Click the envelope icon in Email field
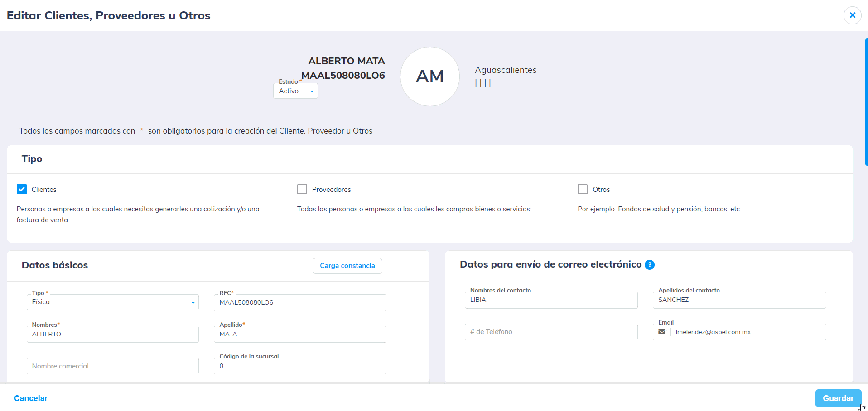 click(662, 332)
